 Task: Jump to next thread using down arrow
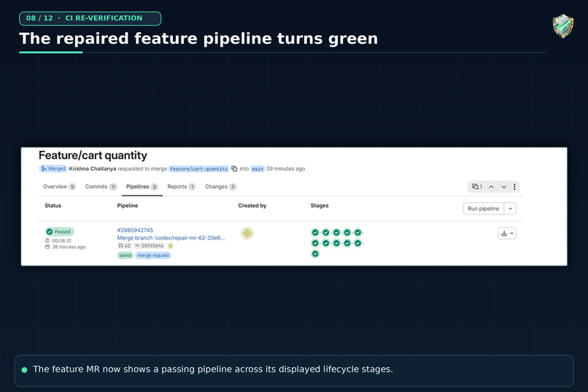pos(503,187)
